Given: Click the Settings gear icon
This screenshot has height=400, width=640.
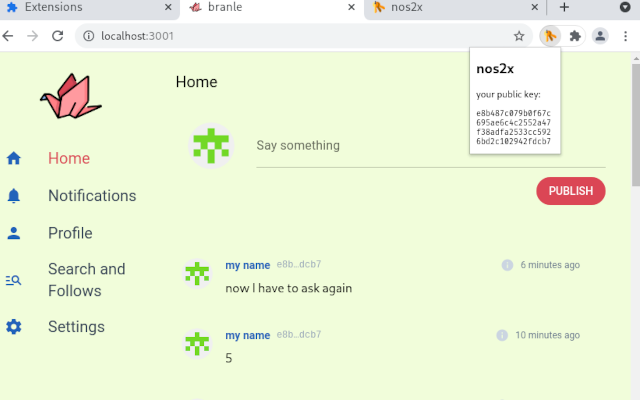Looking at the screenshot, I should coord(14,327).
